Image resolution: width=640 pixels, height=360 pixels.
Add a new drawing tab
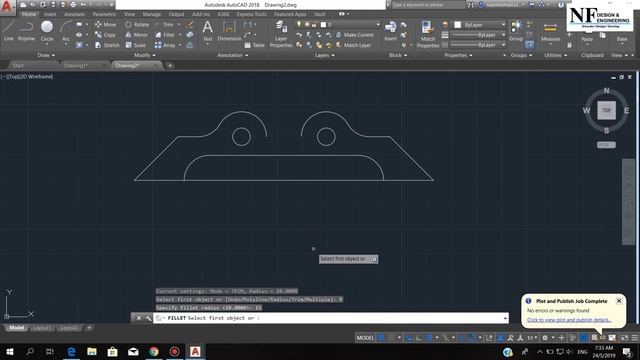[x=170, y=65]
